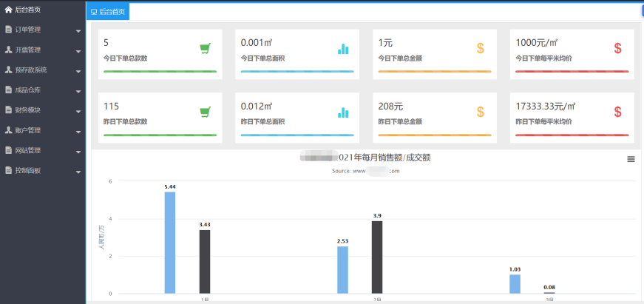Image resolution: width=644 pixels, height=304 pixels.
Task: Select 账户管理 in the sidebar menu
Action: click(28, 131)
